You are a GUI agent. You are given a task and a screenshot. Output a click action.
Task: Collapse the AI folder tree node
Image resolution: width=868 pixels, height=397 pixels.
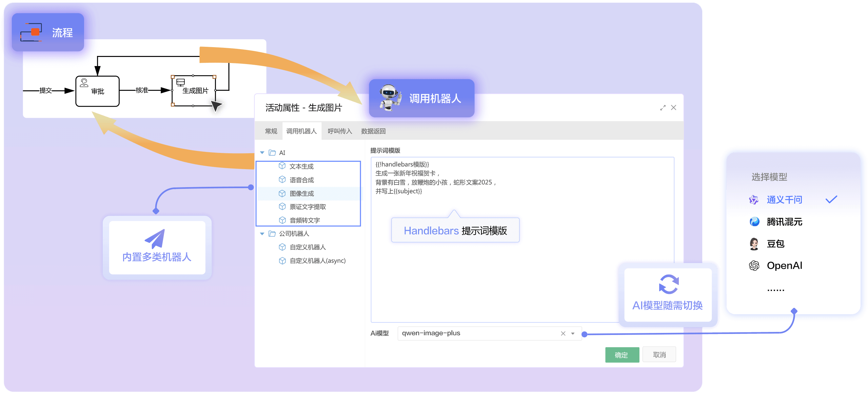[262, 153]
